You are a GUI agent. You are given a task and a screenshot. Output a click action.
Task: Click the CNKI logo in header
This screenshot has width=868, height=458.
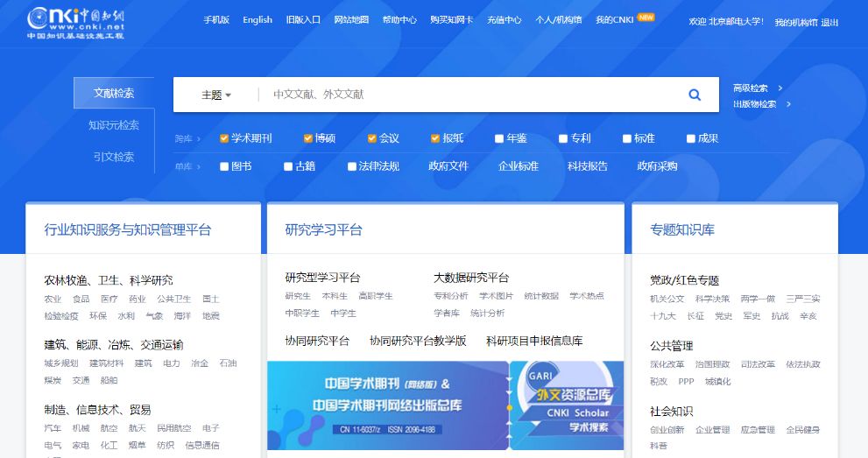click(x=74, y=23)
